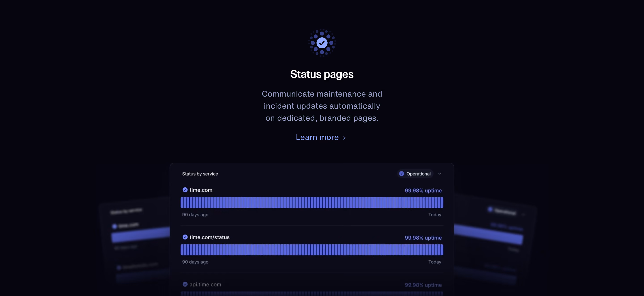Select the api.time.com service name

coord(205,285)
